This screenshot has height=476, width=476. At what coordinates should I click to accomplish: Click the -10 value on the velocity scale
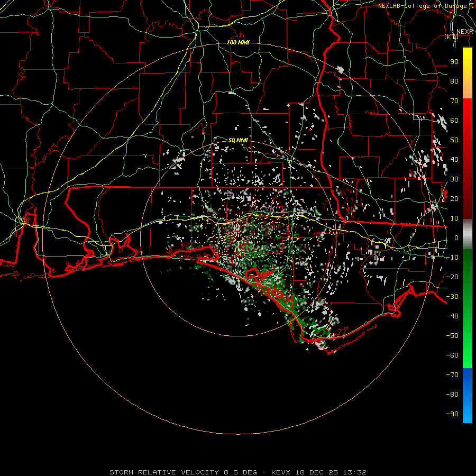[x=452, y=258]
